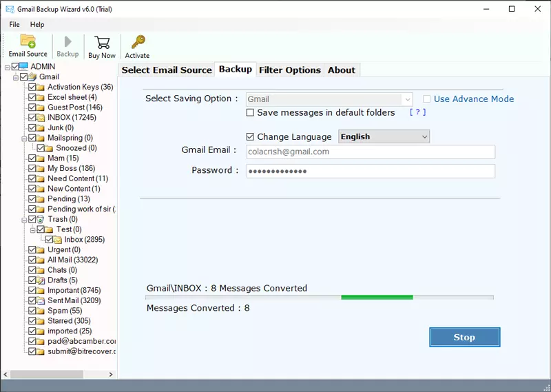Collapse the Gmail tree node

(16, 78)
